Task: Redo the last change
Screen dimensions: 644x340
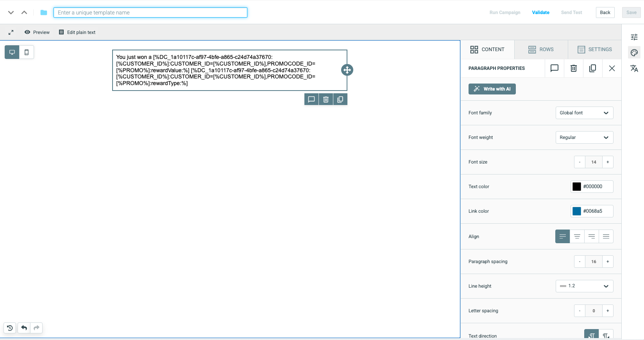Action: (36, 328)
